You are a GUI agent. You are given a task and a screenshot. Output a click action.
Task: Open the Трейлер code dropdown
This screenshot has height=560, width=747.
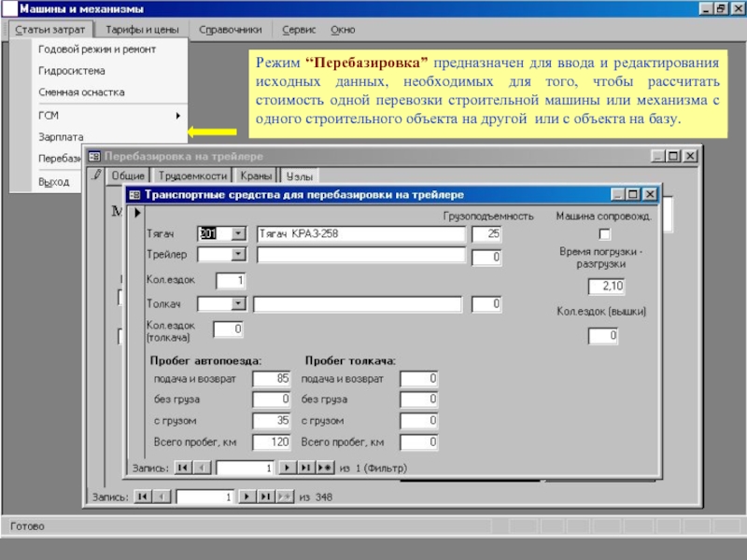point(238,254)
